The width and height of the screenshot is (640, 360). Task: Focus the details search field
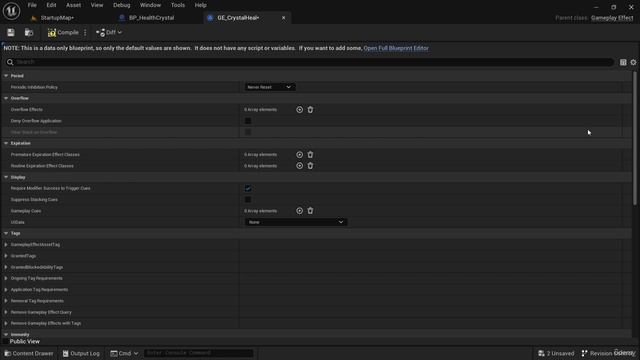(x=309, y=62)
